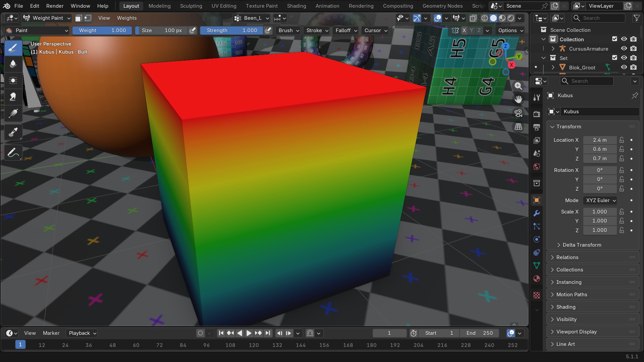Switch to the Sculpting workspace tab
Screen dimensions: 644x362
pyautogui.click(x=191, y=6)
